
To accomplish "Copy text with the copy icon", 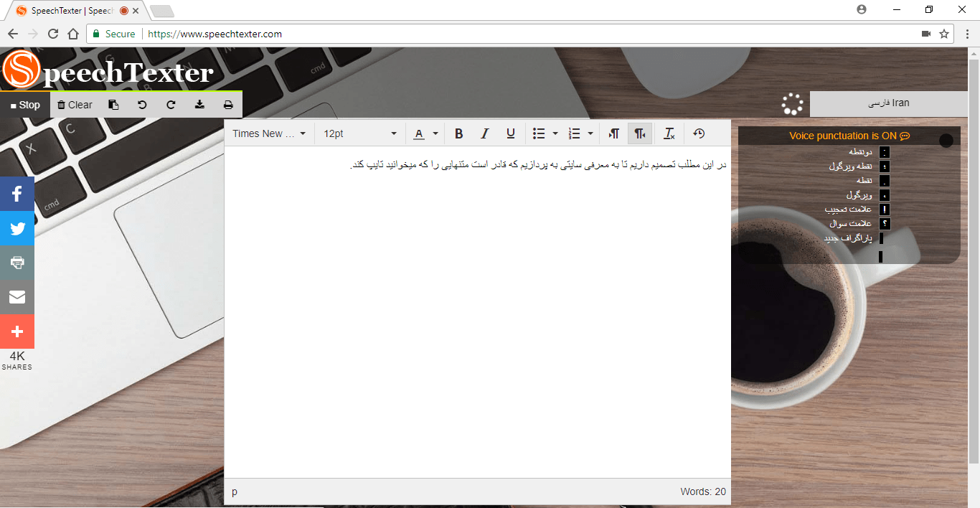I will click(113, 105).
